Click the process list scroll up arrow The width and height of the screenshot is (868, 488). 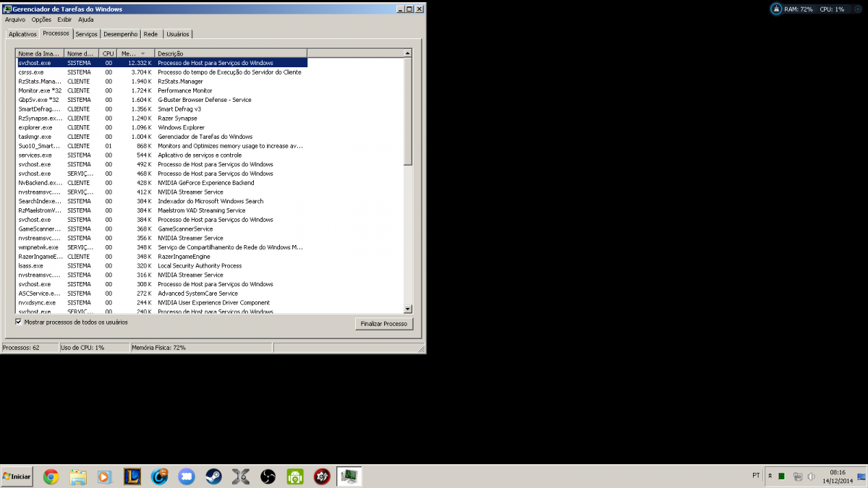408,53
